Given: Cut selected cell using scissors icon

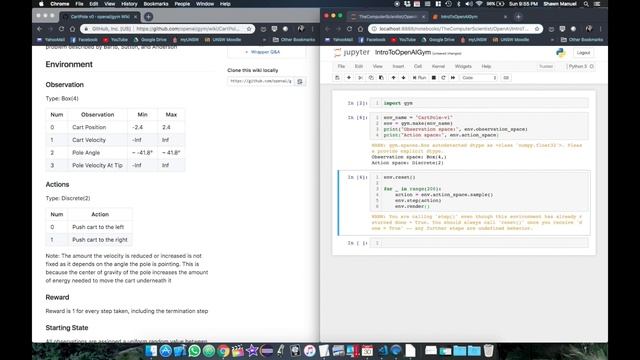Looking at the screenshot, I should pyautogui.click(x=360, y=78).
